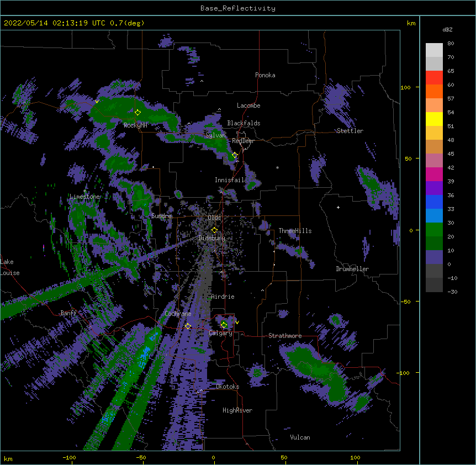Click the Blackfalds city label

point(244,123)
